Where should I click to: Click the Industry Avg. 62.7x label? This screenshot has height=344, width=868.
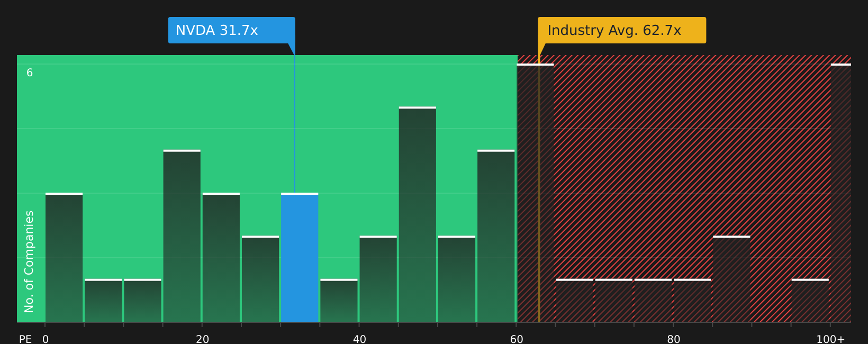point(622,30)
